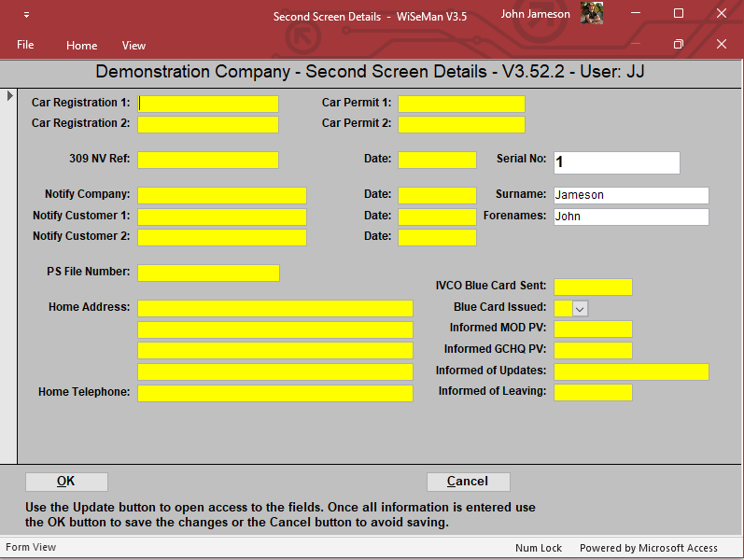Screen dimensions: 744x560
Task: Click the record selector arrow at left
Action: pyautogui.click(x=10, y=95)
